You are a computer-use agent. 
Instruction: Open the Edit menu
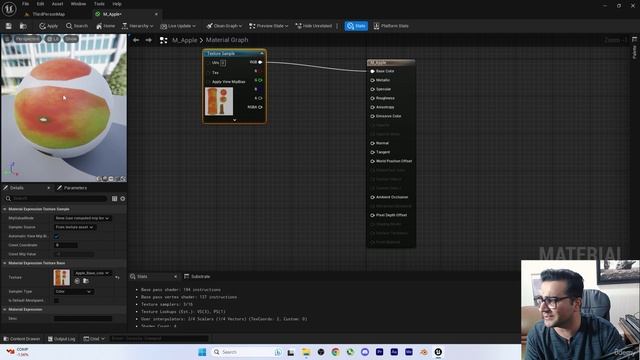[x=40, y=4]
